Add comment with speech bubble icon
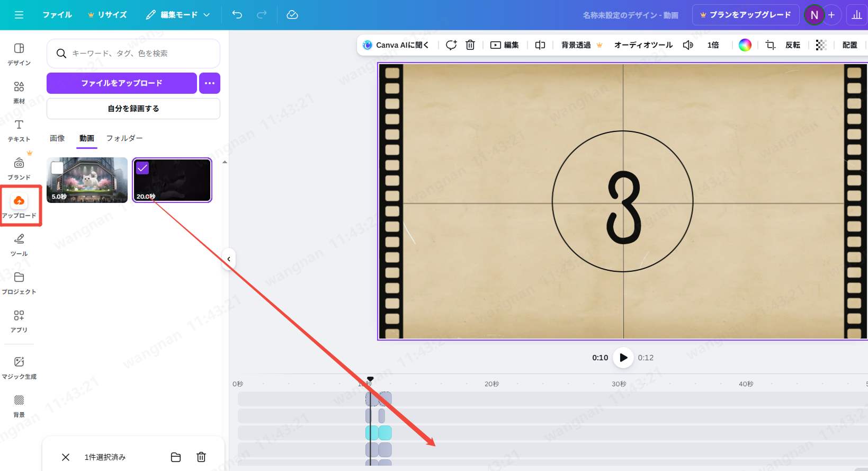This screenshot has width=868, height=471. [x=451, y=45]
